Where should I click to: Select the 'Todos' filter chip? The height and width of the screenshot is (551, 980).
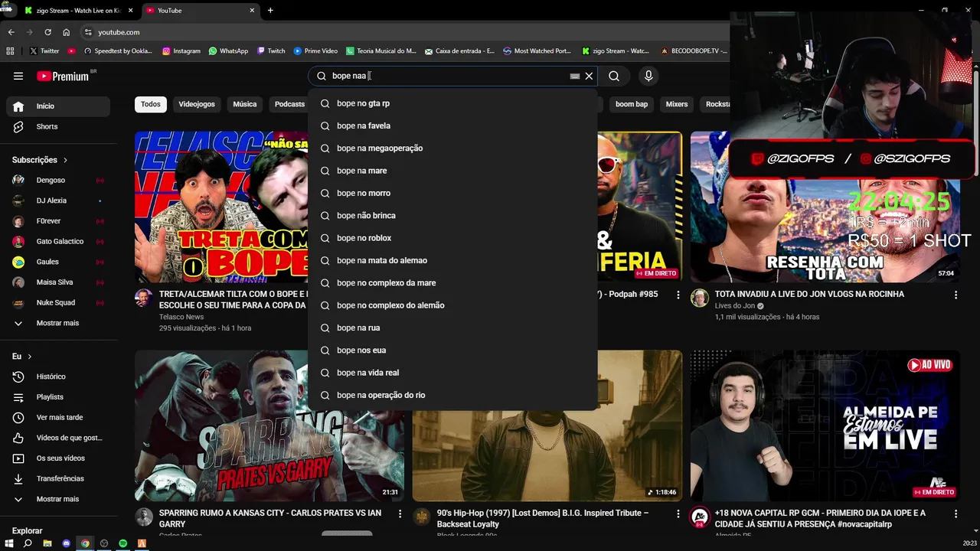151,104
